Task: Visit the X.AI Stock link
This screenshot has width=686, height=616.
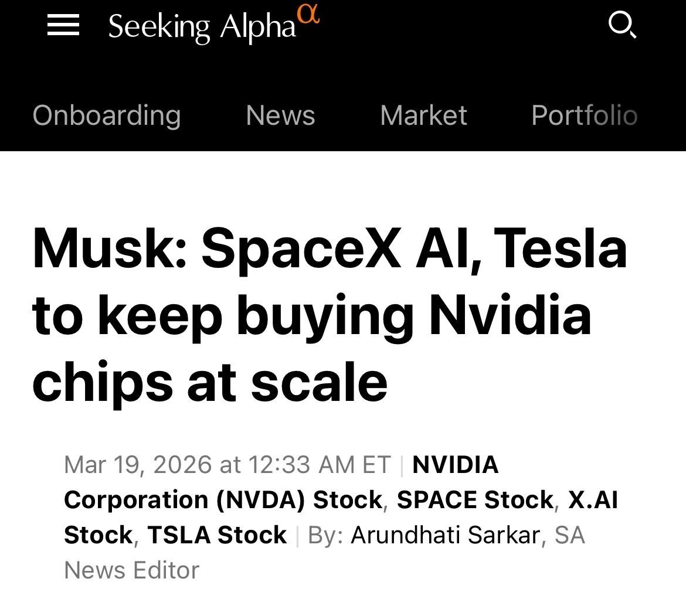Action: tap(593, 499)
